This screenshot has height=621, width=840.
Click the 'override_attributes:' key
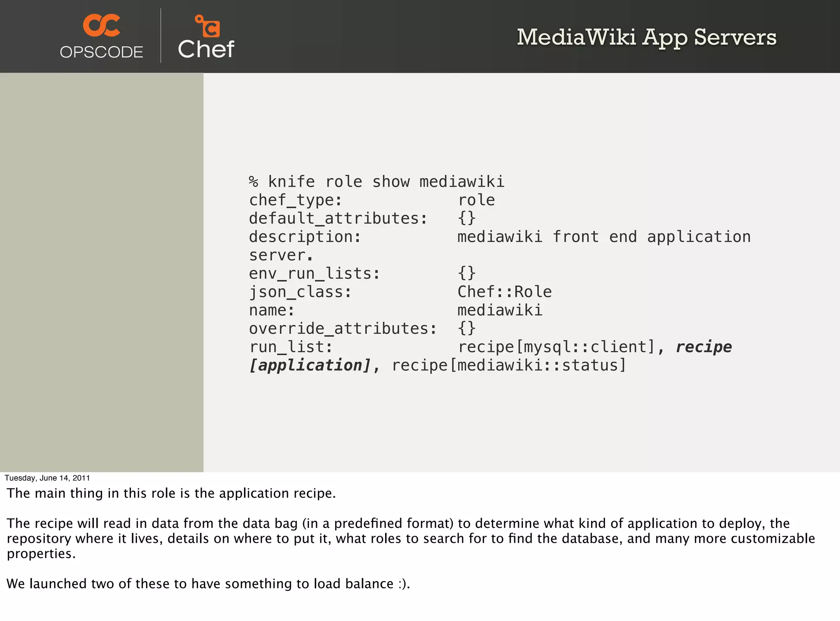(343, 328)
